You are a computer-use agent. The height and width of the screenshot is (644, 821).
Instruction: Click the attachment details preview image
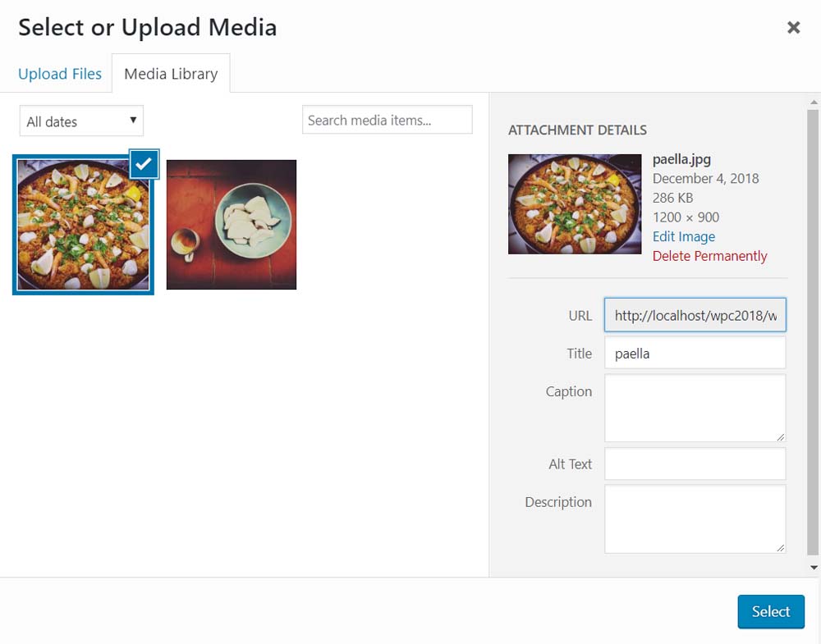[x=575, y=204]
